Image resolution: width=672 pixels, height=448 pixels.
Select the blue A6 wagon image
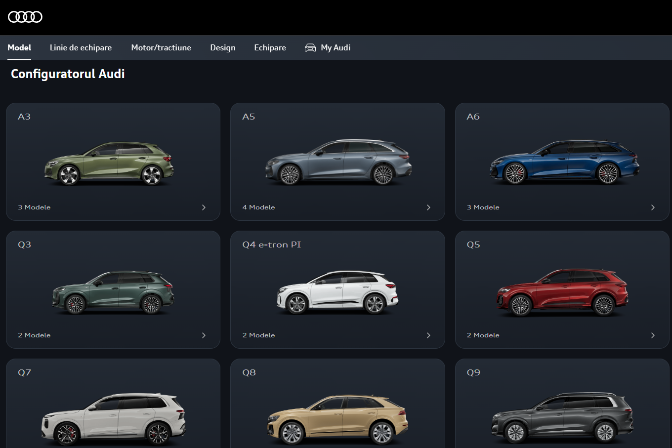[x=565, y=162]
